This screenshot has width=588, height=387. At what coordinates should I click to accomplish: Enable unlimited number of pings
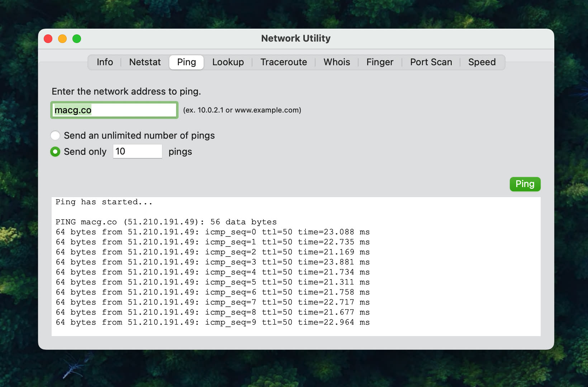click(x=56, y=135)
